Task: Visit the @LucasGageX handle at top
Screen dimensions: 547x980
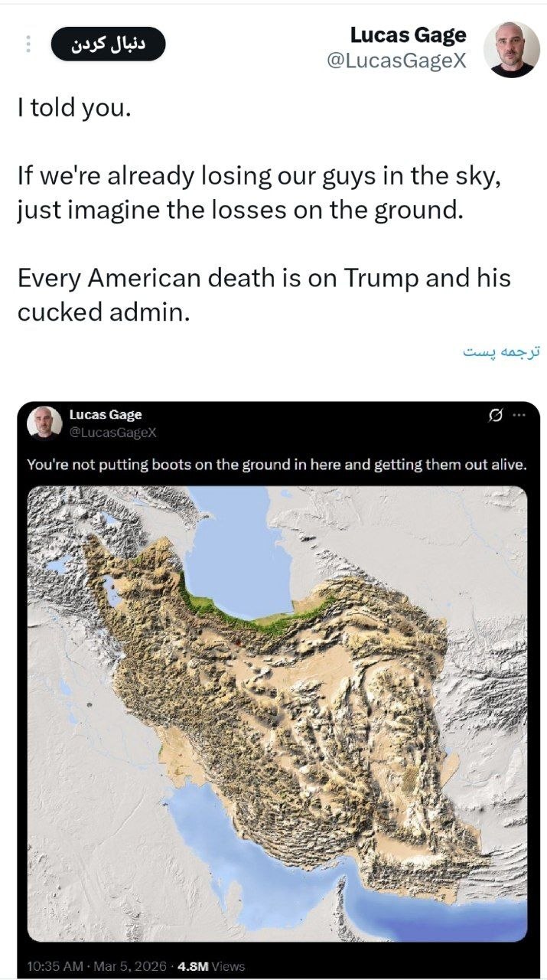Action: click(396, 62)
